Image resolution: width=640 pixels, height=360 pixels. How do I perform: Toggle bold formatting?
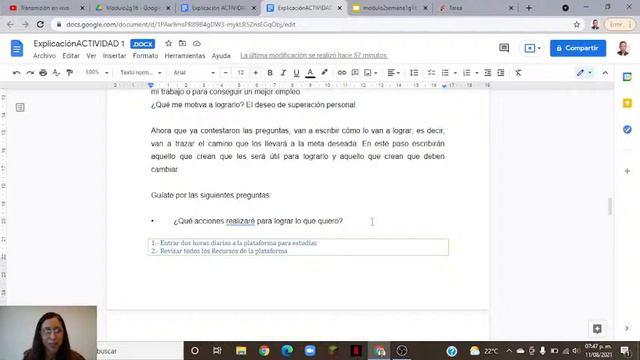[270, 73]
